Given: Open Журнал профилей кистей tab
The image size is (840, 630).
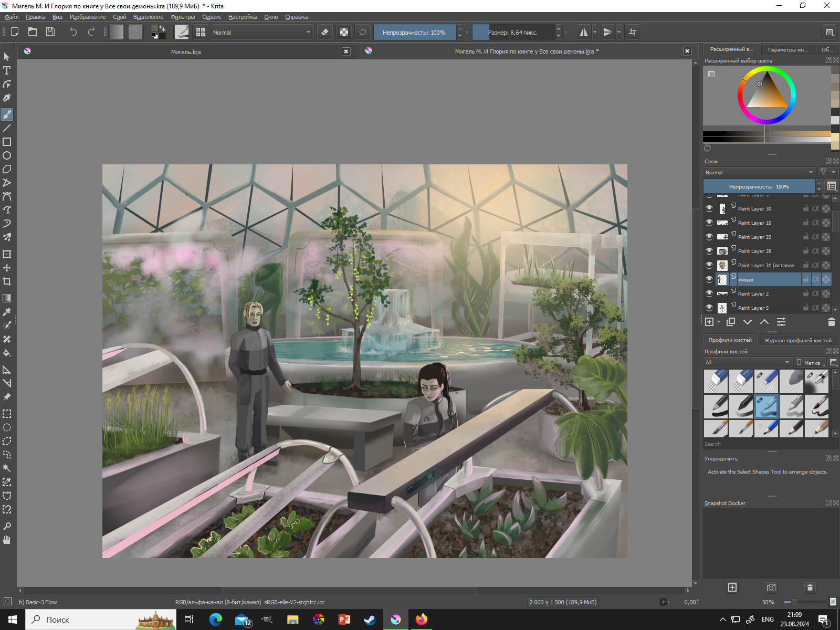Looking at the screenshot, I should (797, 340).
